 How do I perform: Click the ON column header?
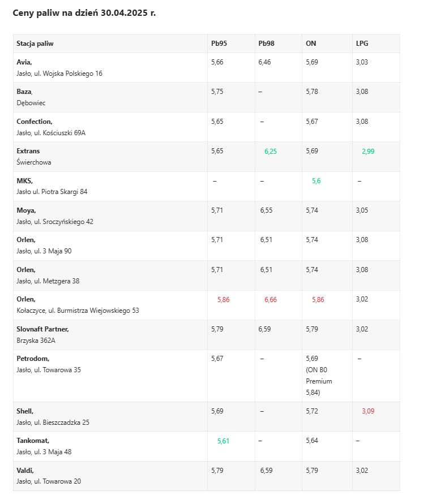pos(311,44)
